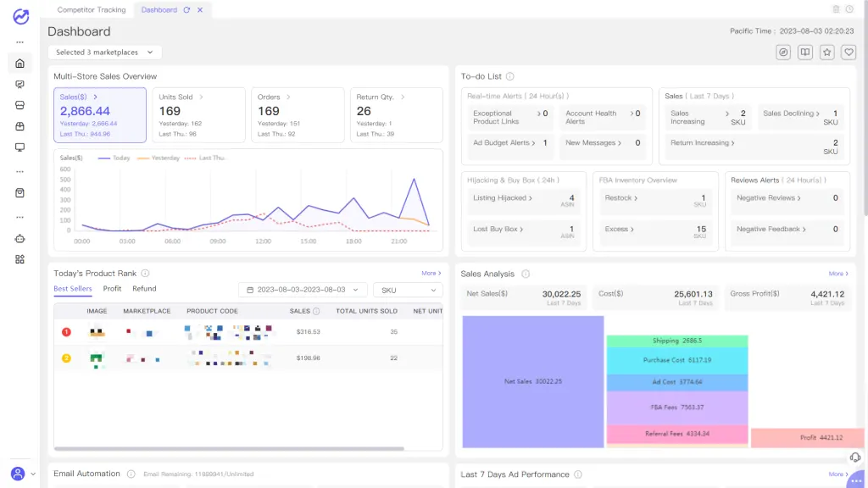Open the headset support icon at bottom right
The image size is (868, 488).
855,457
